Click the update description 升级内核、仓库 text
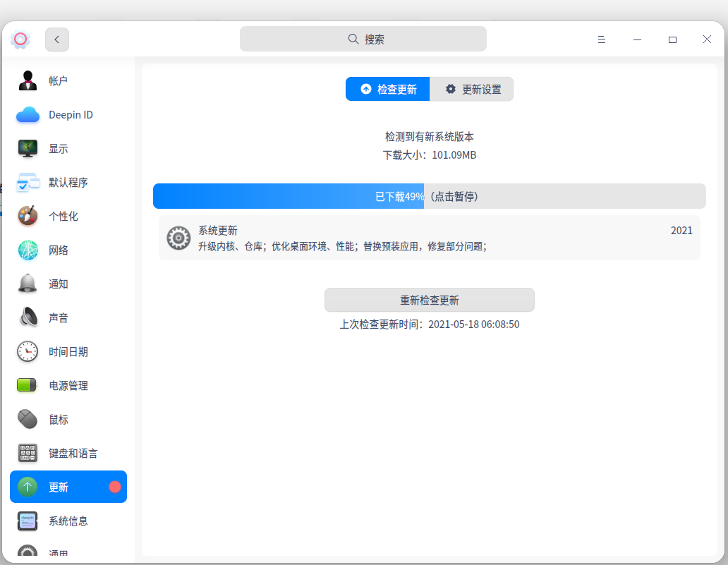Image resolution: width=728 pixels, height=565 pixels. 343,246
